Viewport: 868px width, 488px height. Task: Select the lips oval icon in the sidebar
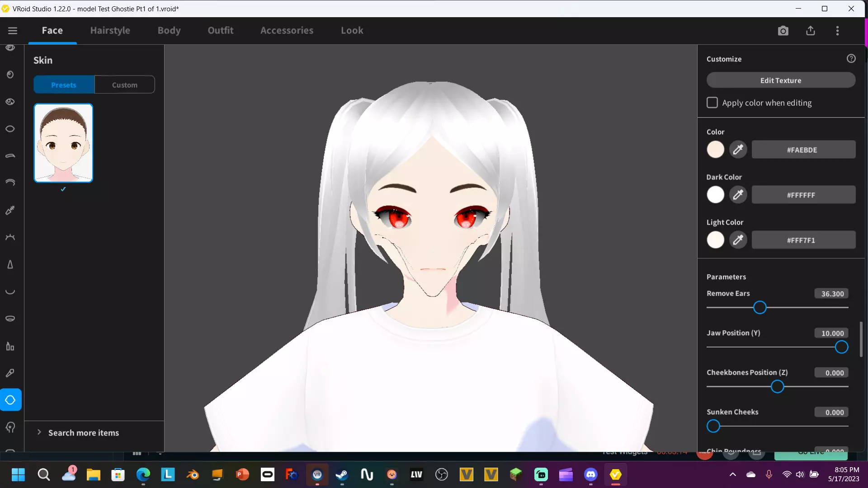pyautogui.click(x=10, y=319)
